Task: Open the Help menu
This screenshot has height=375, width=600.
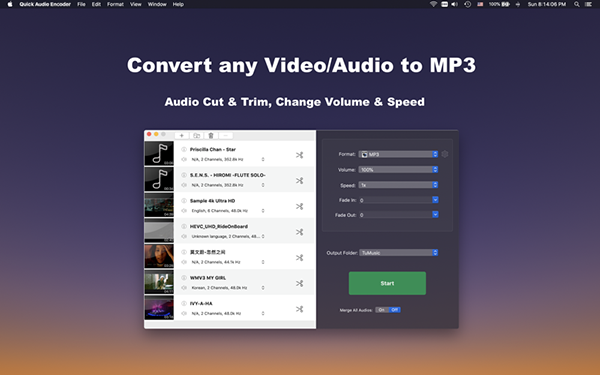Action: coord(178,4)
